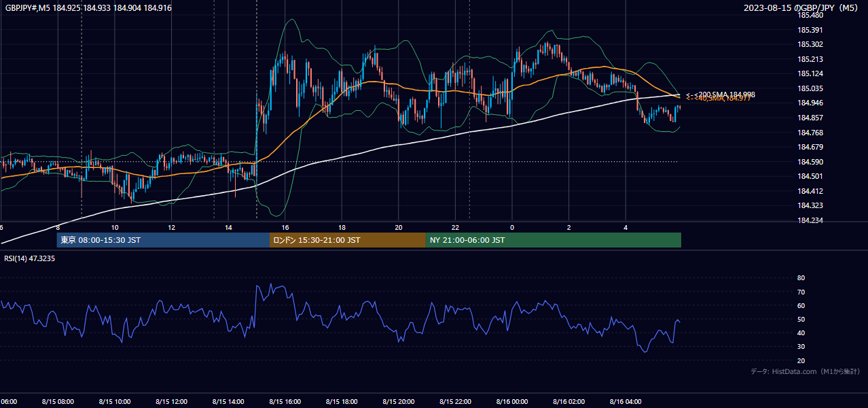Viewport: 868px width, 408px height.
Task: Click the 8/16 02:00 bottom date label
Action: [569, 402]
